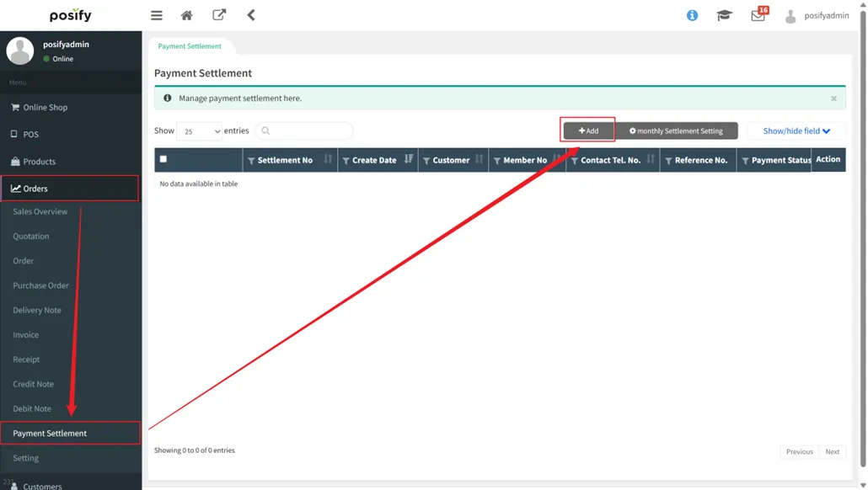The height and width of the screenshot is (490, 868).
Task: Click the graduation cap tutorial icon
Action: (x=724, y=15)
